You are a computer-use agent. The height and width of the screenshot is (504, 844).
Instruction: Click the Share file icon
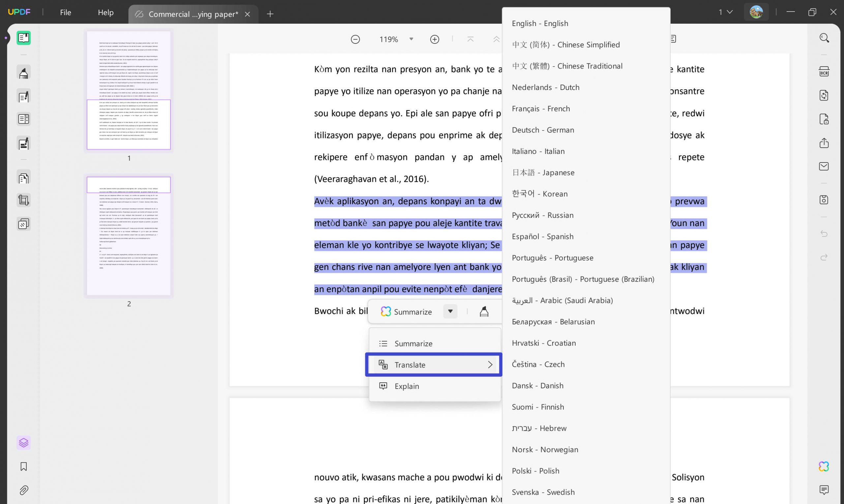824,143
